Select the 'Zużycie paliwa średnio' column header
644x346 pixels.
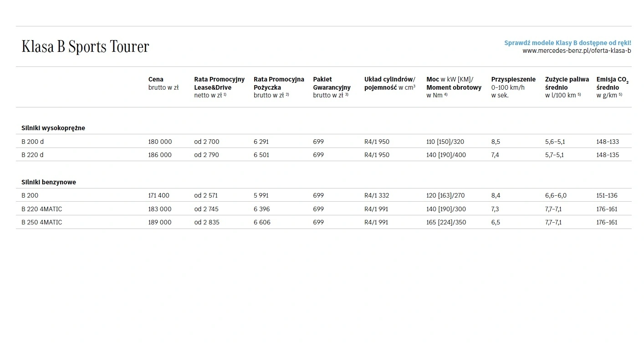(567, 87)
